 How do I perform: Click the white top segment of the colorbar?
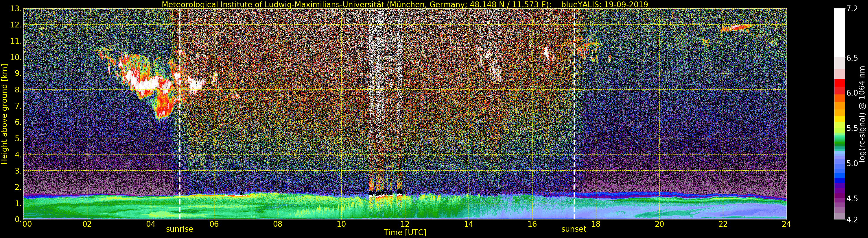[x=839, y=33]
